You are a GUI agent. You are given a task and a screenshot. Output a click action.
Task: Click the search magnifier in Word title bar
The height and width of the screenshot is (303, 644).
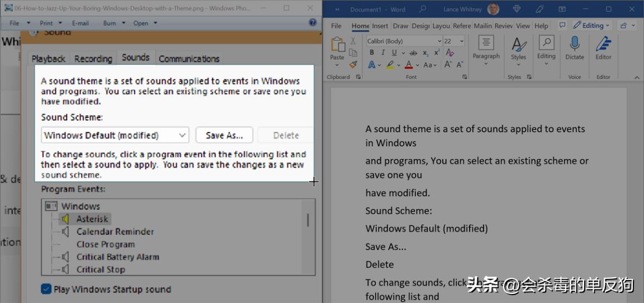coord(423,9)
